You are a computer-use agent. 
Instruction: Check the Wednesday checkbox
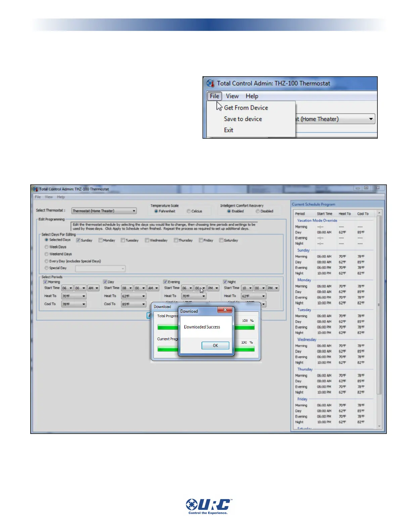[x=147, y=240]
